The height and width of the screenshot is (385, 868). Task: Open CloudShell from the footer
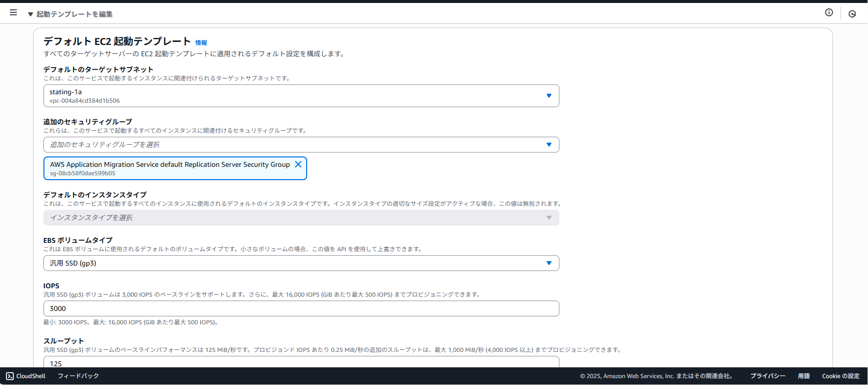click(x=26, y=376)
